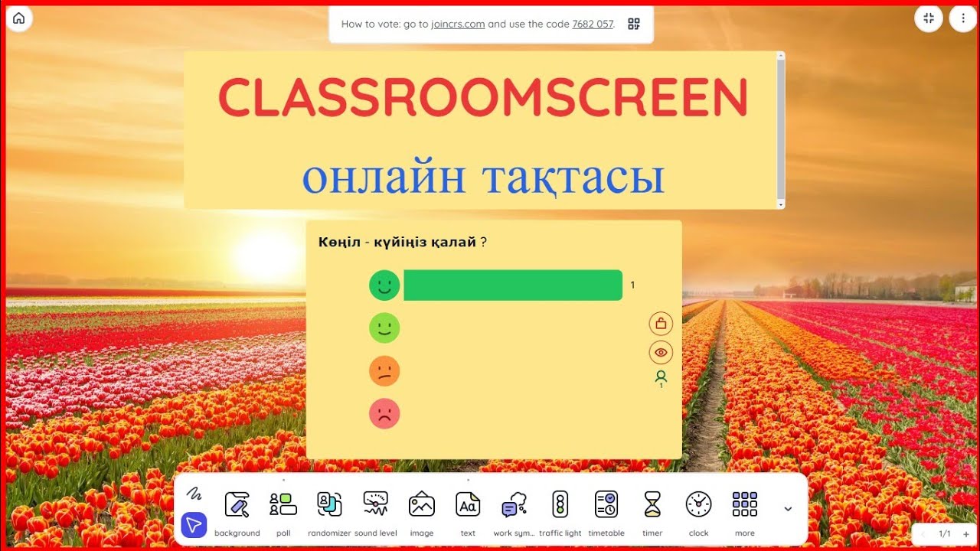Open the work symbols widget
This screenshot has width=980, height=551.
(514, 514)
